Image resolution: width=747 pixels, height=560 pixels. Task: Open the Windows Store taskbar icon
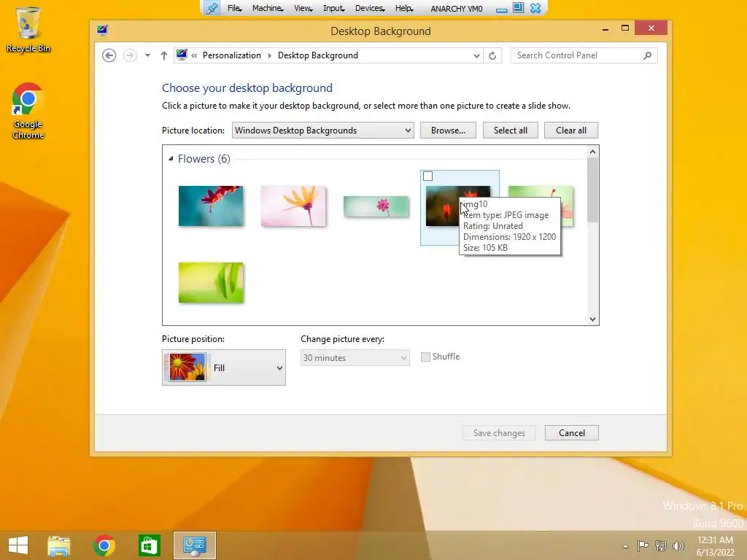point(149,545)
